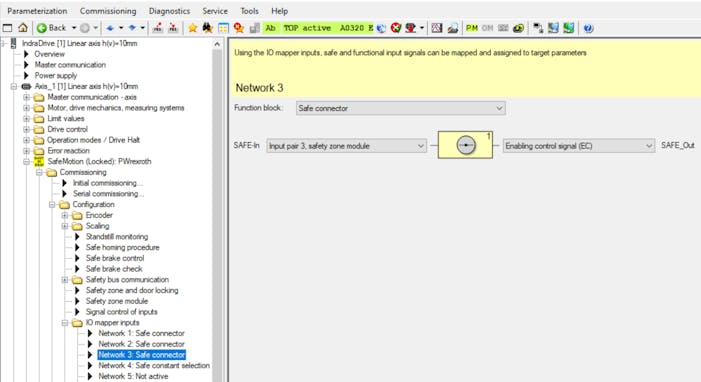
Task: Click the device connection icon
Action: [x=538, y=28]
